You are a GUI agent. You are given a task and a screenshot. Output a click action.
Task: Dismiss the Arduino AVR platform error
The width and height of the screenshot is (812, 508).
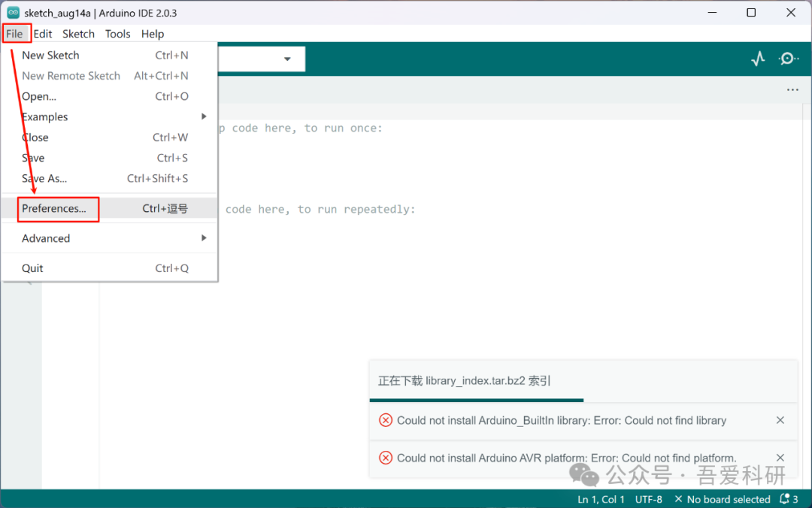[x=780, y=457]
